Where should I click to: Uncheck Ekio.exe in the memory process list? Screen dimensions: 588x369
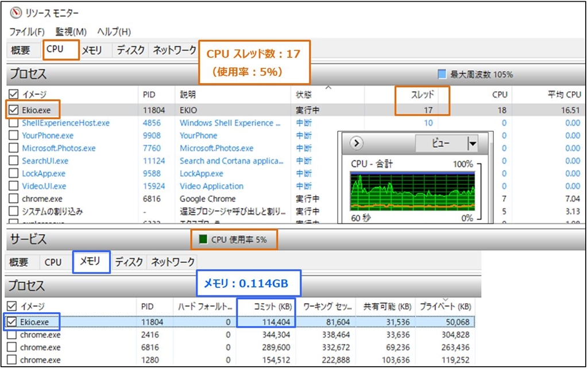(12, 322)
